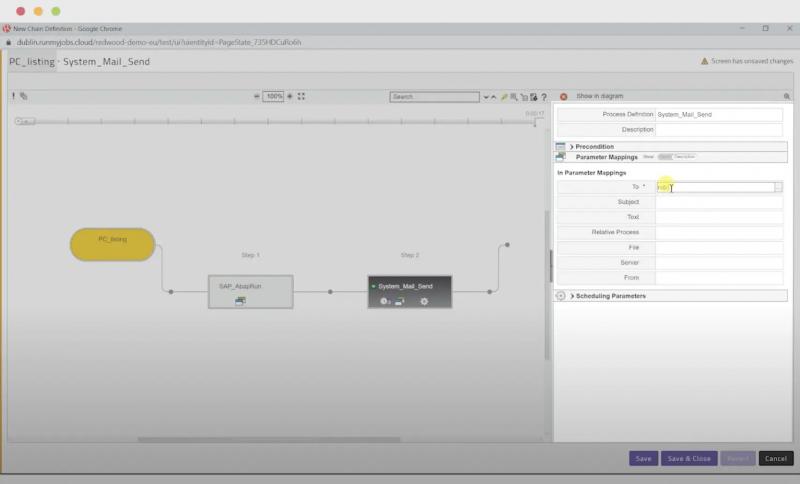Click the Subject input field
800x484 pixels.
(x=719, y=202)
